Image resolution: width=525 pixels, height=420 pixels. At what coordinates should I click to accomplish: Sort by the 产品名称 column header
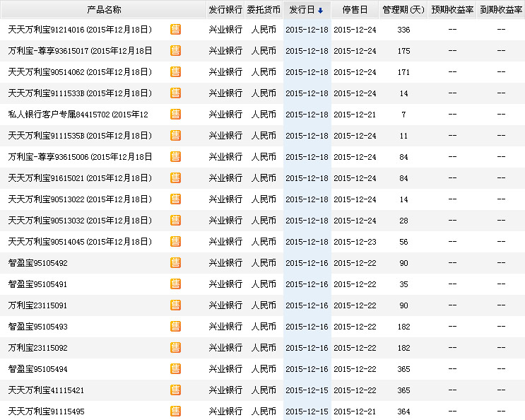[104, 10]
